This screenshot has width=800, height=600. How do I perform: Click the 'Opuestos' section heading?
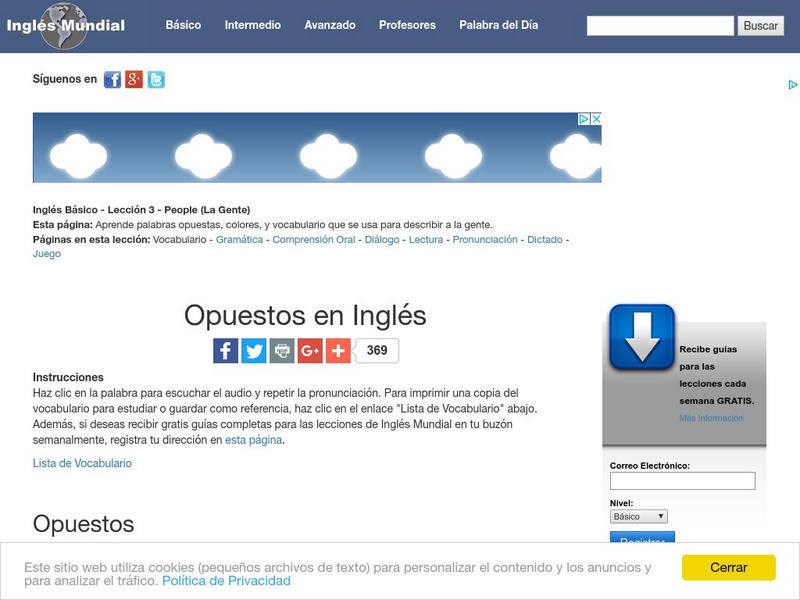(x=83, y=524)
